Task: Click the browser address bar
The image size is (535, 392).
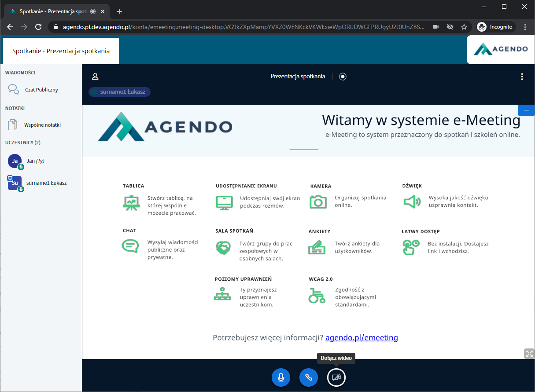Action: coord(242,27)
